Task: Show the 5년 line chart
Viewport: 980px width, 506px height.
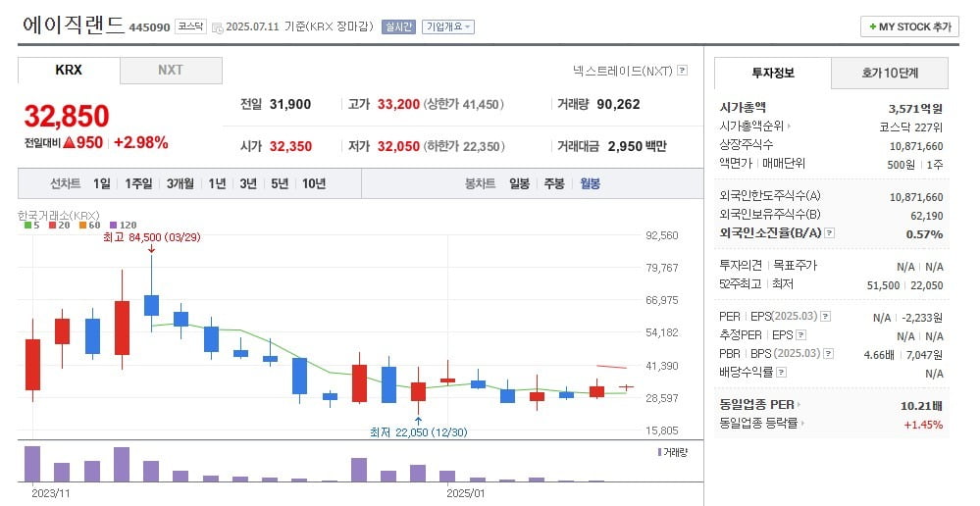Action: pyautogui.click(x=280, y=183)
